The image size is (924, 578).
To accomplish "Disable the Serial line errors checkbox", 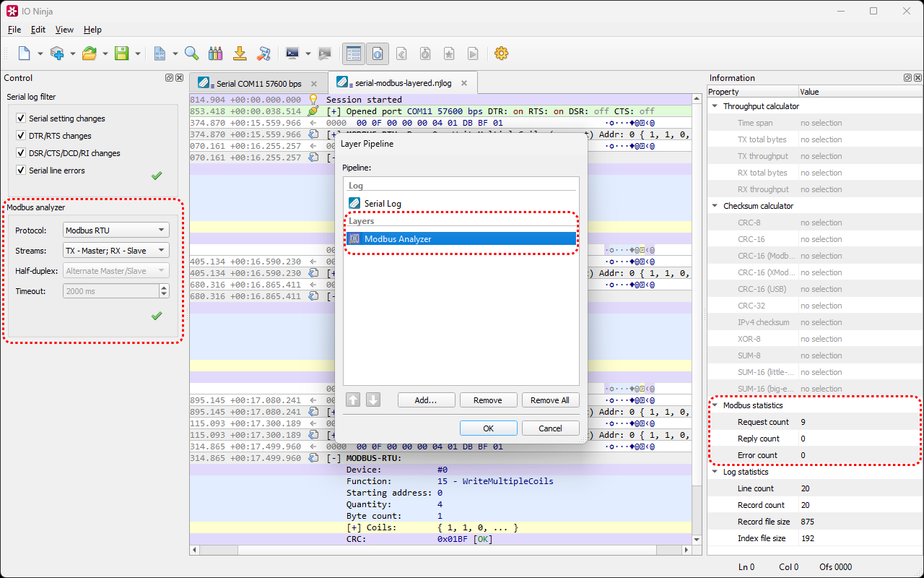I will [x=21, y=171].
